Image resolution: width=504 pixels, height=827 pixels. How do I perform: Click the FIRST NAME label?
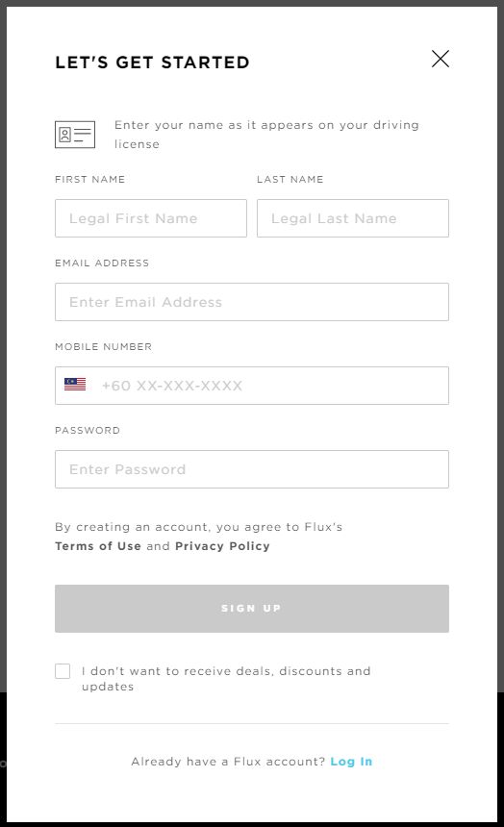(x=90, y=179)
